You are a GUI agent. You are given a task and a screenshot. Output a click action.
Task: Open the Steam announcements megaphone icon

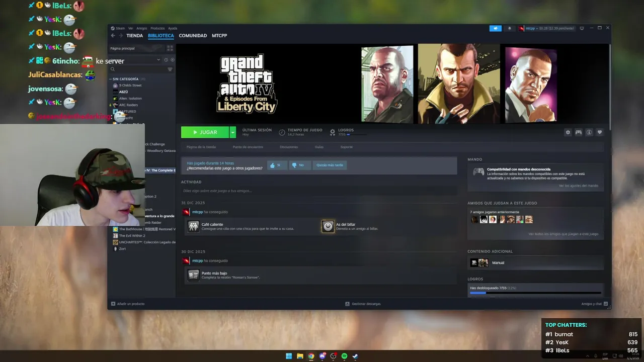[496, 28]
